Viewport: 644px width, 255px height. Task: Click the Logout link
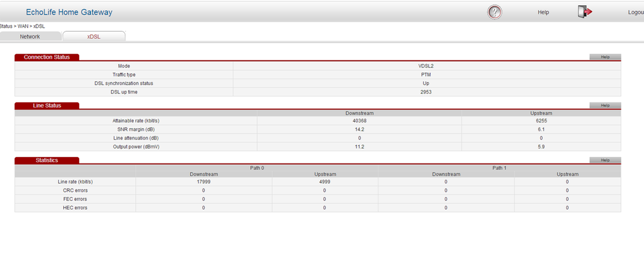[x=636, y=12]
